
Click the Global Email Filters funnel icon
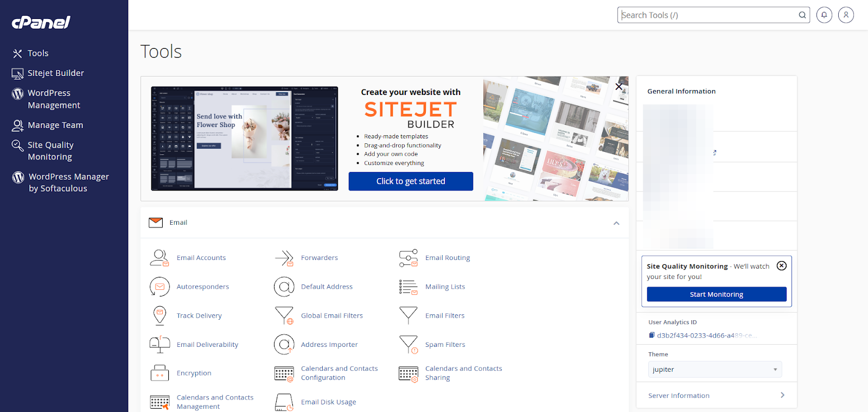(x=284, y=315)
